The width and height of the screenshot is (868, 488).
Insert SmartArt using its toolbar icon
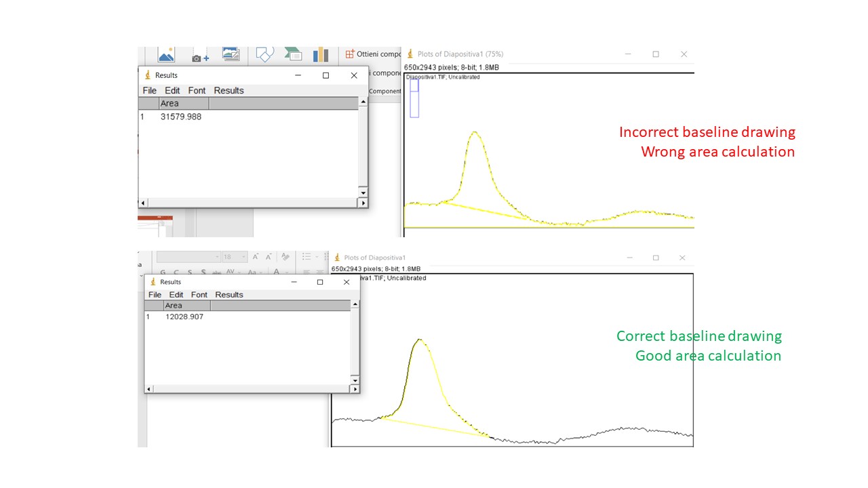pyautogui.click(x=293, y=54)
